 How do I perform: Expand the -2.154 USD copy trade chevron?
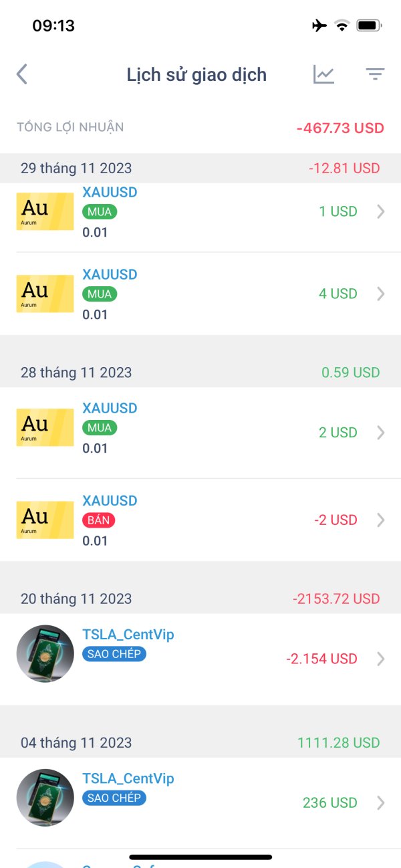tap(381, 659)
